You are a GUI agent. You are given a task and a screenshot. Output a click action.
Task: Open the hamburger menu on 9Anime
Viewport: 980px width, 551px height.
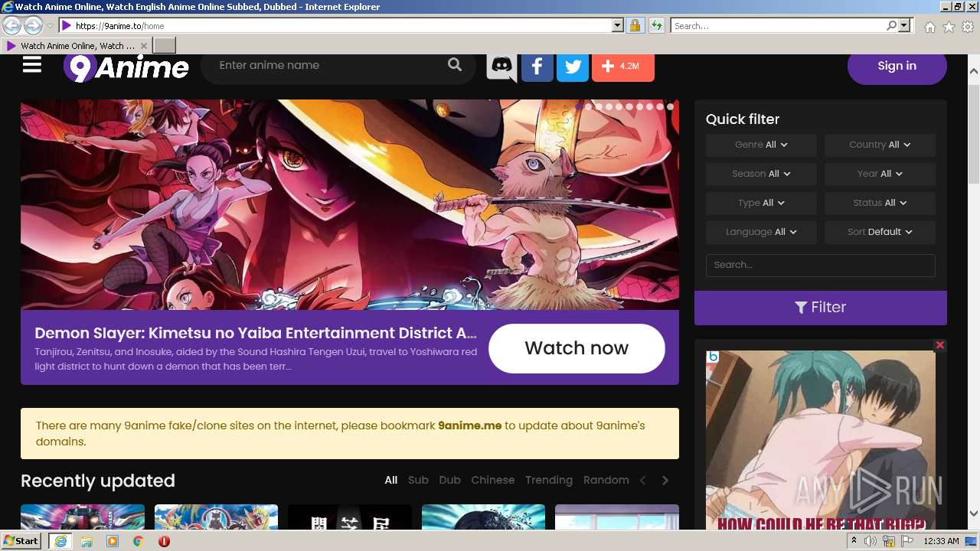[x=31, y=65]
